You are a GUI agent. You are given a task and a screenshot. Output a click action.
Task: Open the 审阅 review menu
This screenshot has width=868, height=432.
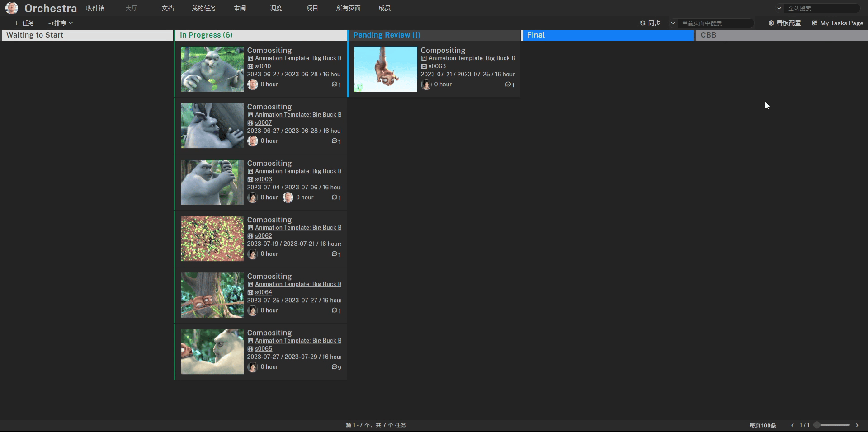[240, 8]
